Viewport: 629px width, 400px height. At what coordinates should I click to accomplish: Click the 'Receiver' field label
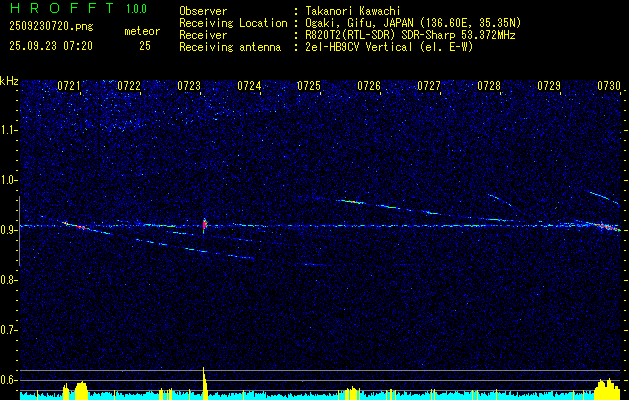pos(203,35)
